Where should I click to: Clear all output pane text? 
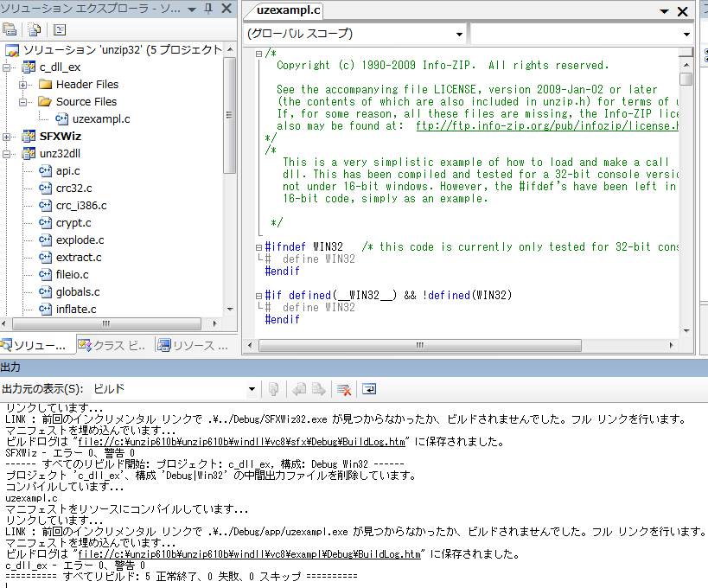click(344, 389)
